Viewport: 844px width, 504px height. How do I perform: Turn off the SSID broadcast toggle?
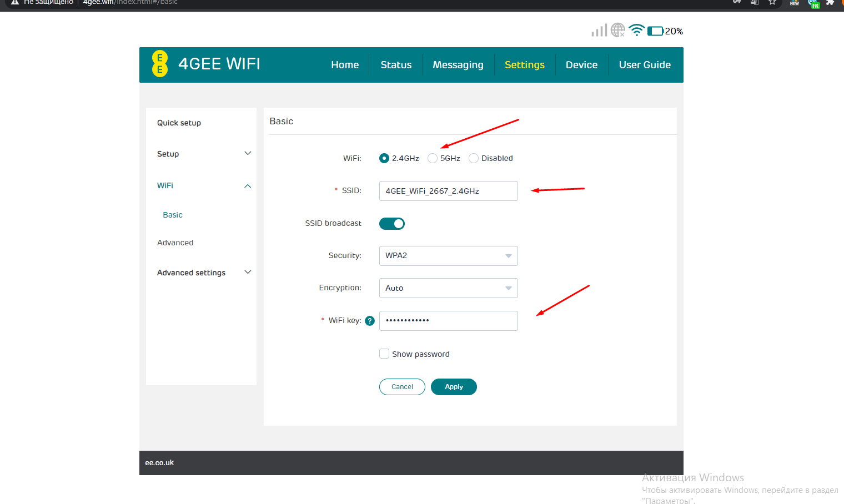tap(392, 224)
